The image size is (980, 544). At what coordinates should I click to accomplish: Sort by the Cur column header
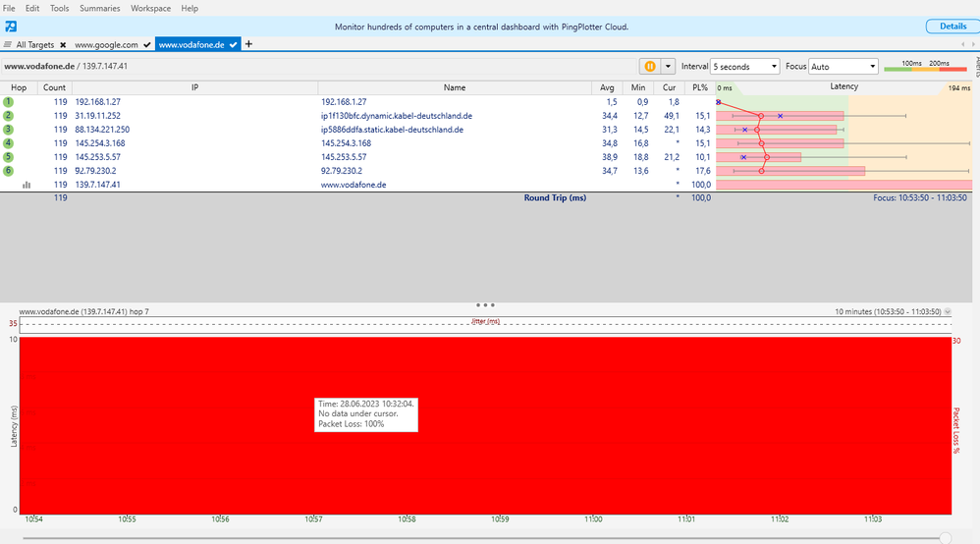669,87
